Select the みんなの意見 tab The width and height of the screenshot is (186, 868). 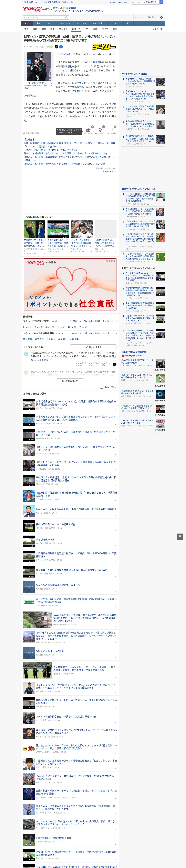click(98, 23)
